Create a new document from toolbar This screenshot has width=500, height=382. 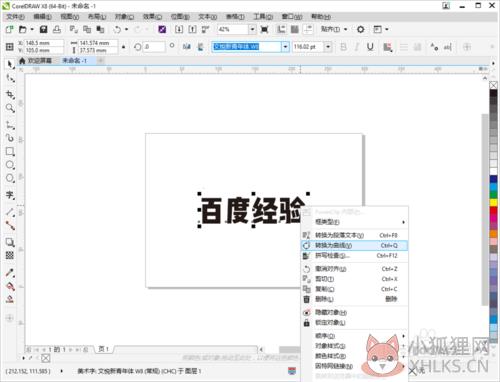(x=9, y=29)
